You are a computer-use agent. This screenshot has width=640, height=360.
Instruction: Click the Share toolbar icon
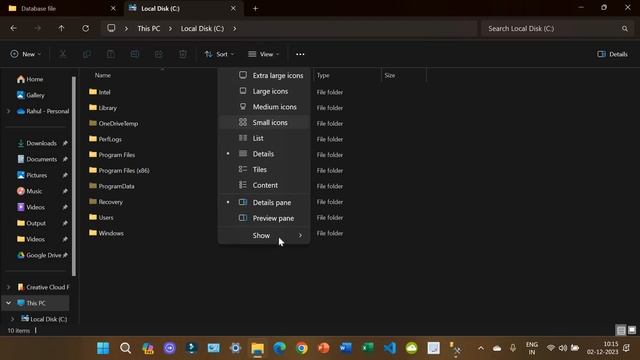click(159, 54)
